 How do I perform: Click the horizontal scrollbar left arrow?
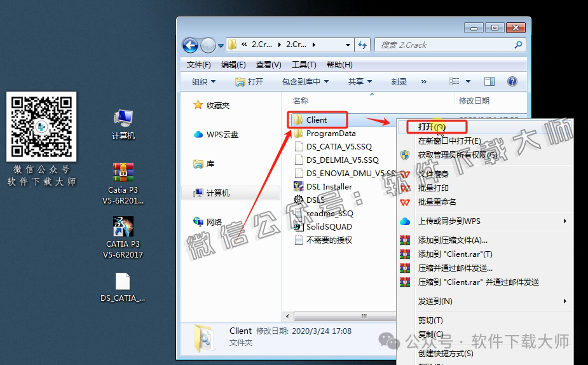pyautogui.click(x=287, y=316)
